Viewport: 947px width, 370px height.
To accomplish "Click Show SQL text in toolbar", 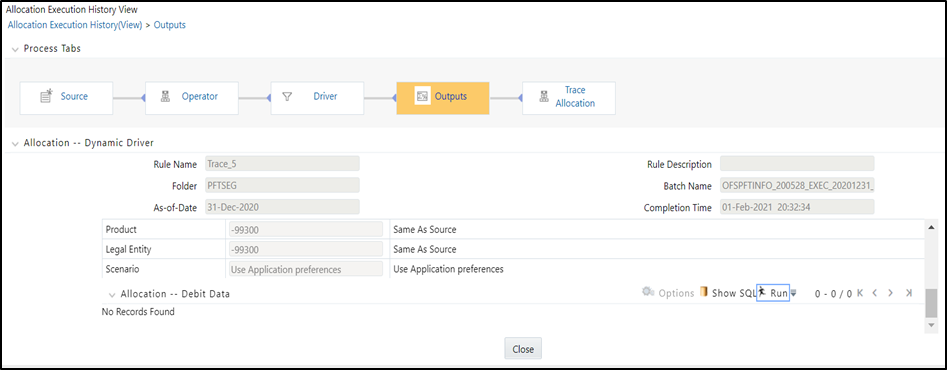I will tap(733, 293).
